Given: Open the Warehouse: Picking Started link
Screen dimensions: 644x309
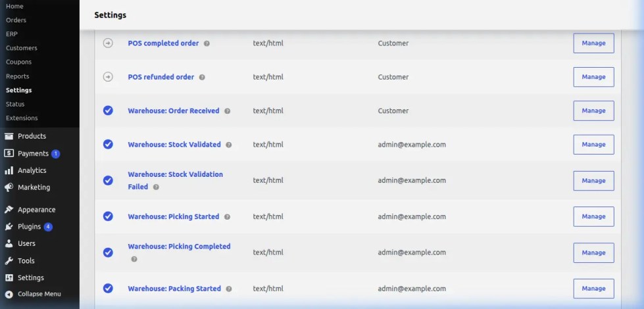Looking at the screenshot, I should point(173,217).
